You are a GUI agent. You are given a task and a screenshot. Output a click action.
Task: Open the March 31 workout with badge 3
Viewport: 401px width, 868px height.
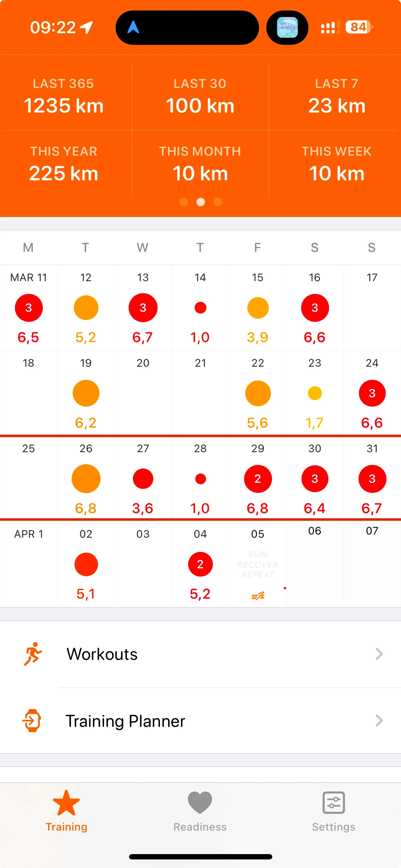coord(372,479)
